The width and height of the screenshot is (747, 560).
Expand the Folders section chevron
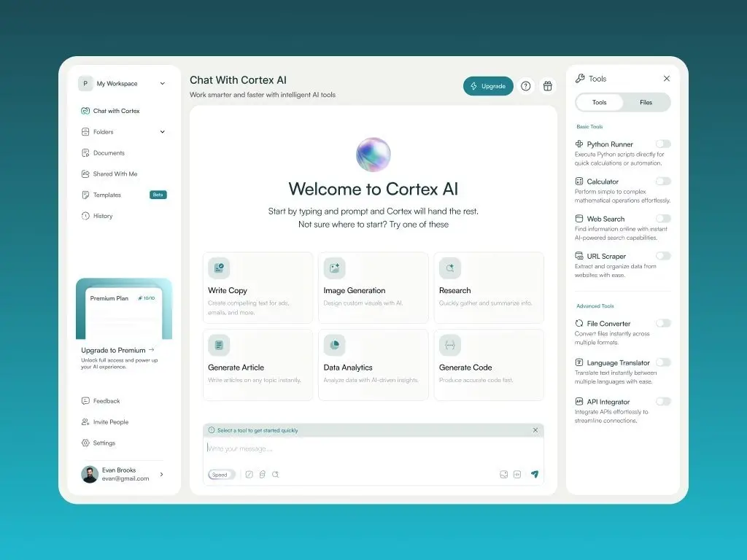[x=163, y=132]
